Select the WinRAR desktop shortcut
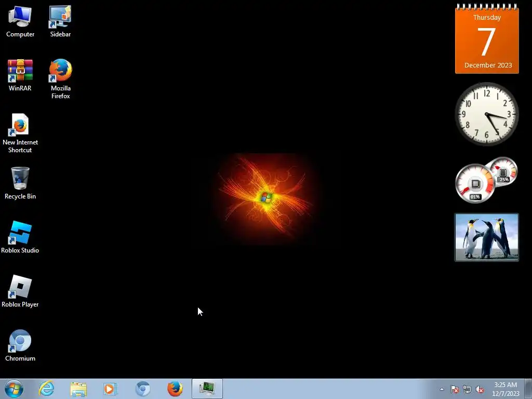The width and height of the screenshot is (532, 399). (x=20, y=75)
